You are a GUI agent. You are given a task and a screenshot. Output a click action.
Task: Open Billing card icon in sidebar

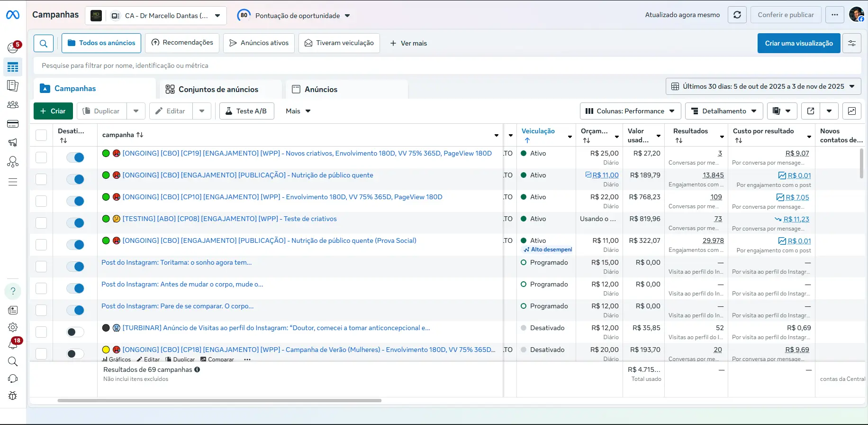(x=13, y=124)
